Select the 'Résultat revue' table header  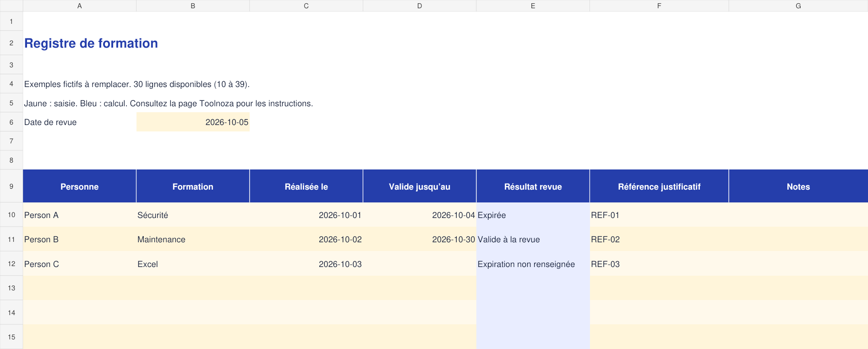click(533, 186)
